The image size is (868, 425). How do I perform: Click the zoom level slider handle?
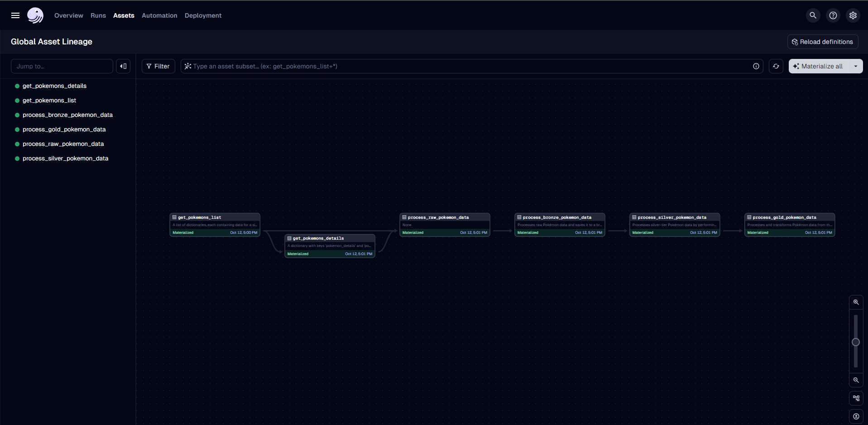(855, 342)
